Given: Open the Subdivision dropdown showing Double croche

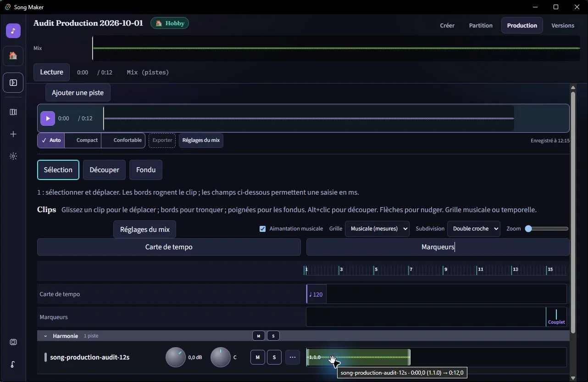Looking at the screenshot, I should (474, 229).
